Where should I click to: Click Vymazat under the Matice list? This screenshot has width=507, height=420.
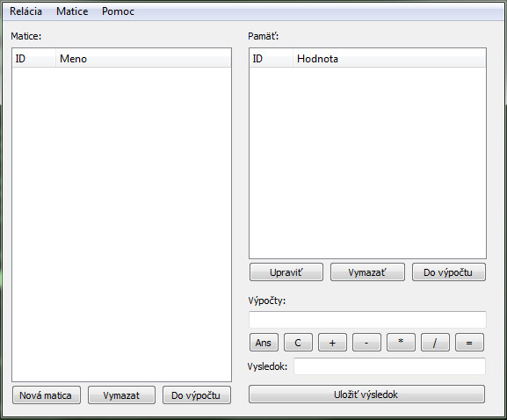(x=121, y=395)
